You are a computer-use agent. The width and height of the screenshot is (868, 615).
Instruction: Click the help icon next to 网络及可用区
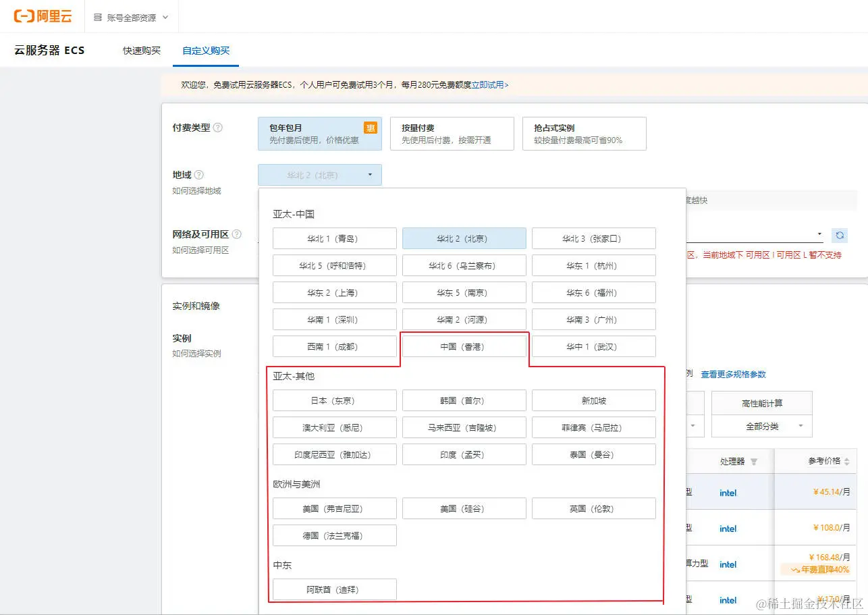point(236,234)
